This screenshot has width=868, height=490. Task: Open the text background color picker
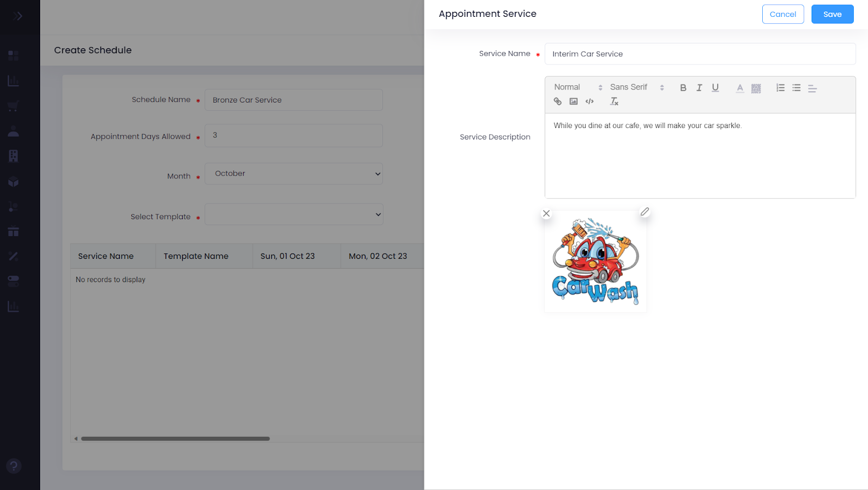(756, 88)
